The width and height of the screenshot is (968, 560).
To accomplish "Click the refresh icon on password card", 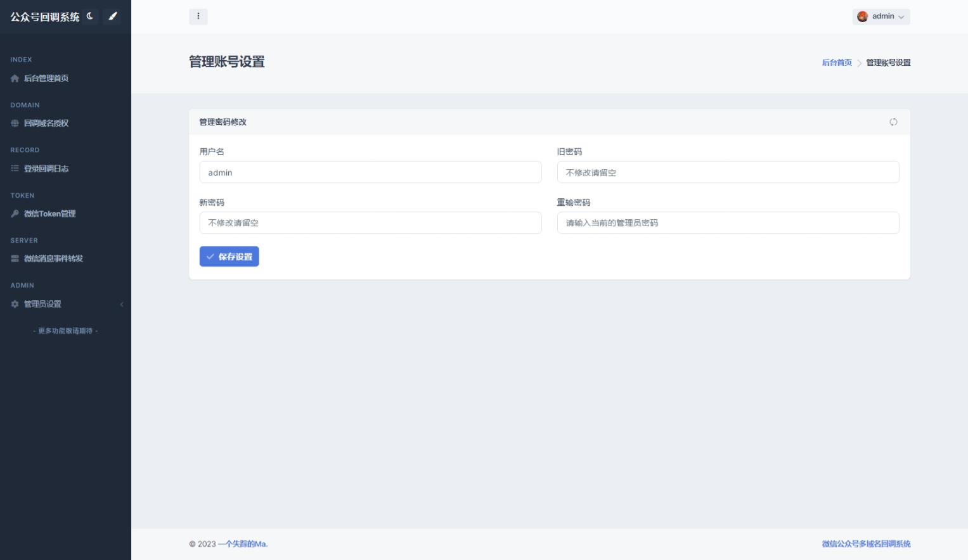I will coord(893,122).
